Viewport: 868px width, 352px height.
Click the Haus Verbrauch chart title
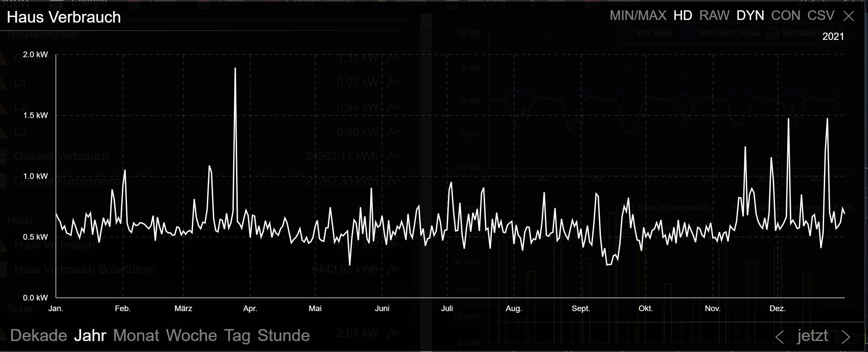(64, 17)
